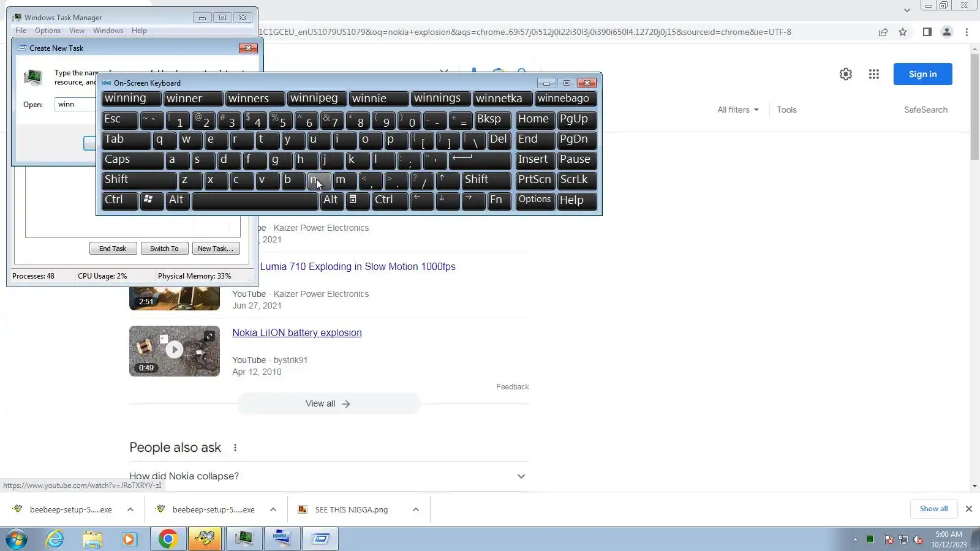Toggle left Shift key on keyboard
Viewport: 980px width, 551px height.
tap(139, 180)
